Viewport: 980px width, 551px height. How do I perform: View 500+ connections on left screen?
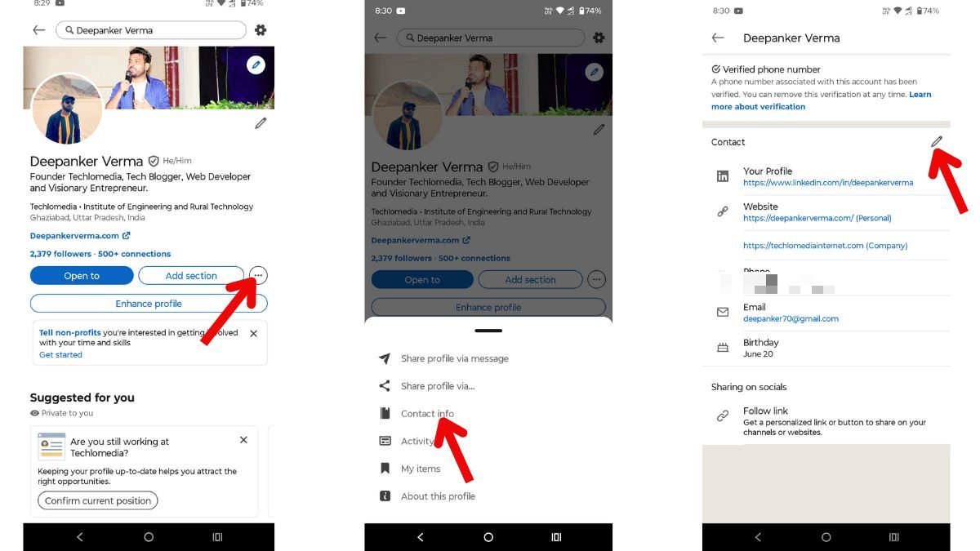coord(134,254)
